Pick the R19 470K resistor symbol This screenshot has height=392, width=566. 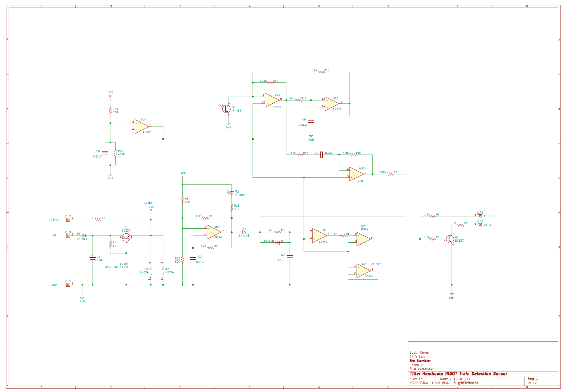[x=110, y=111]
